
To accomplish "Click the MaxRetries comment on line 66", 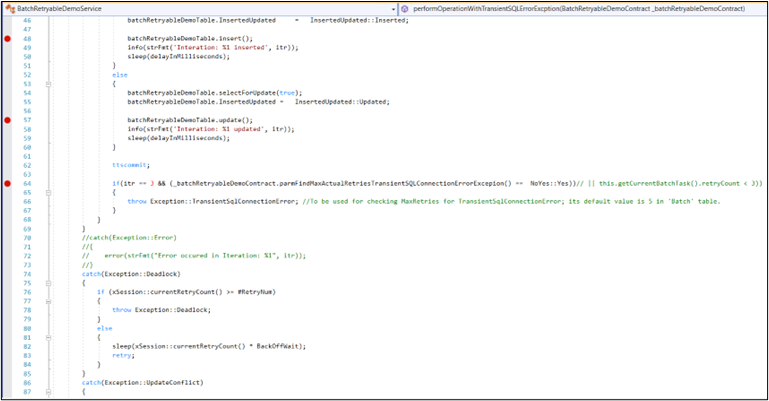I will coord(511,201).
